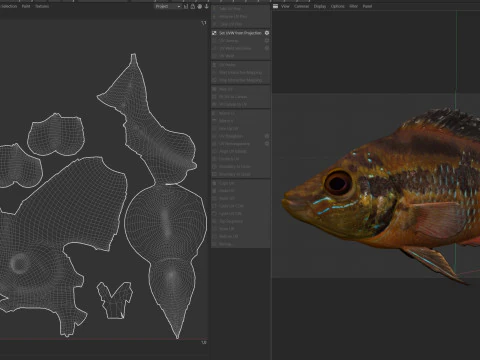Screen dimensions: 480x360
Task: Click Fit UV to Canvas icon
Action: pos(214,97)
